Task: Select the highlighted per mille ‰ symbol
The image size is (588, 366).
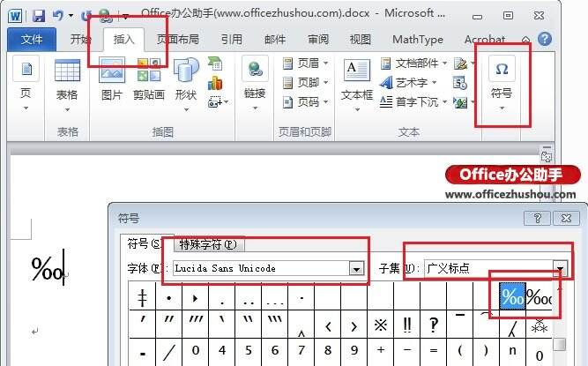Action: coord(512,296)
